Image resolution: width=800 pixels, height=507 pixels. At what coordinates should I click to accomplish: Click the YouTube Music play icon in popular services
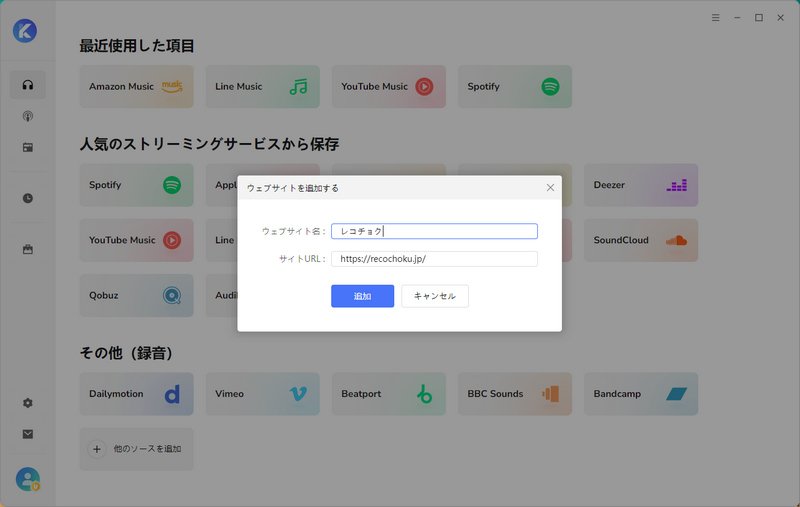point(172,240)
